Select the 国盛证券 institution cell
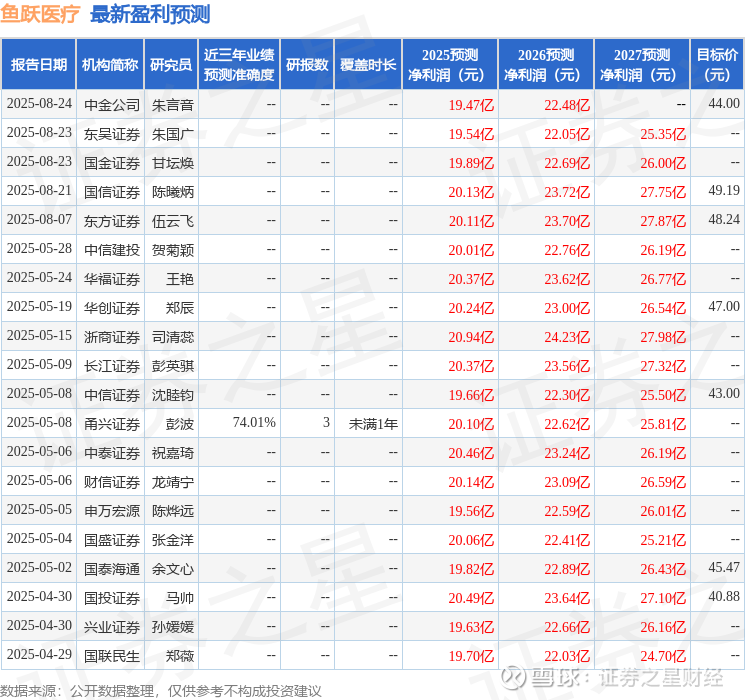 112,540
